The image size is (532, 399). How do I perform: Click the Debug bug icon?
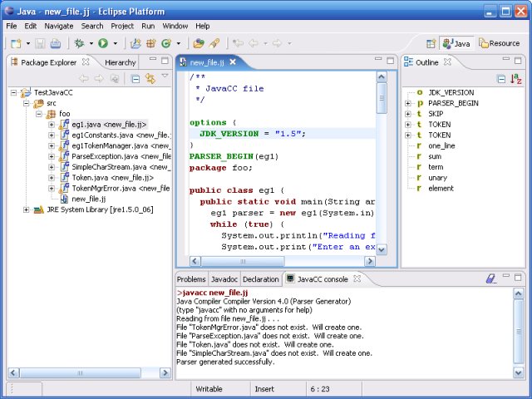(80, 43)
